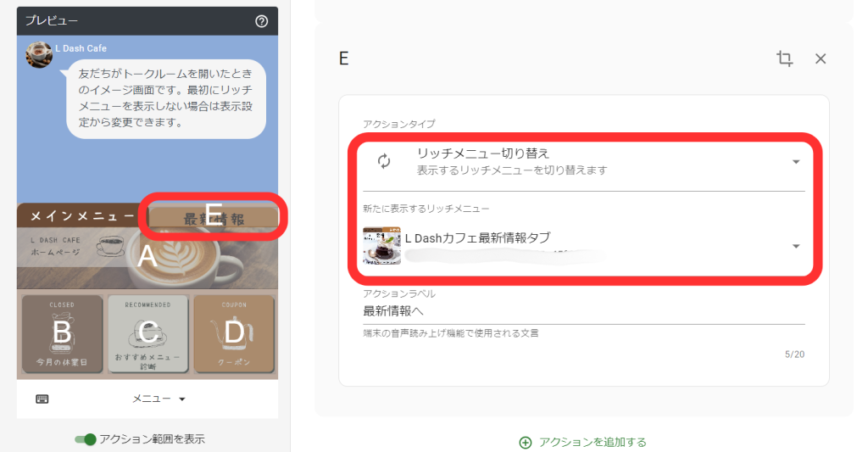Click the クーポン tile D
This screenshot has height=452, width=868.
234,333
